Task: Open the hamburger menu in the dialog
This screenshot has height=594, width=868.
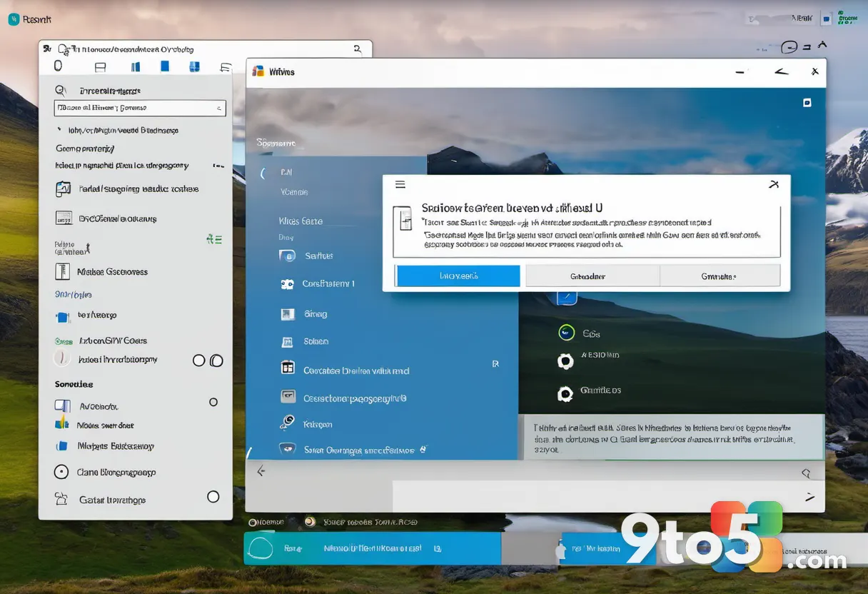Action: (x=400, y=184)
